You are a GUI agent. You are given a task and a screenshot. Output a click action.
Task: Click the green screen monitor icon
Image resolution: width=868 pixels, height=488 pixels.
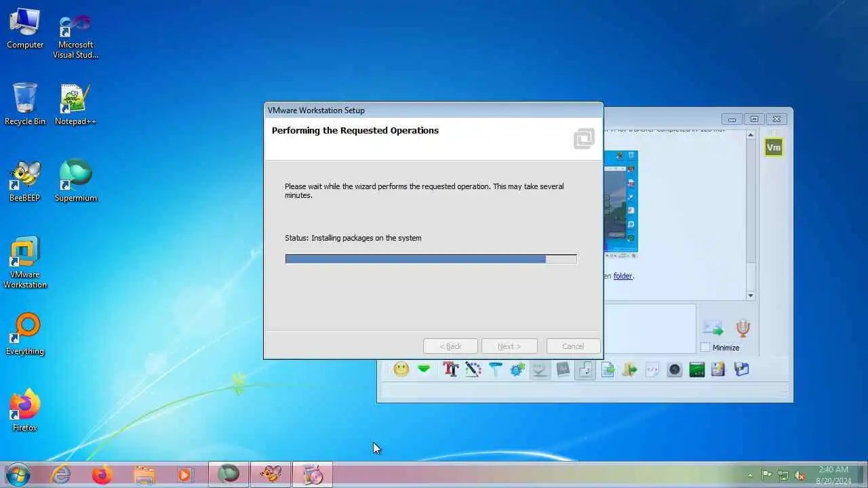697,369
